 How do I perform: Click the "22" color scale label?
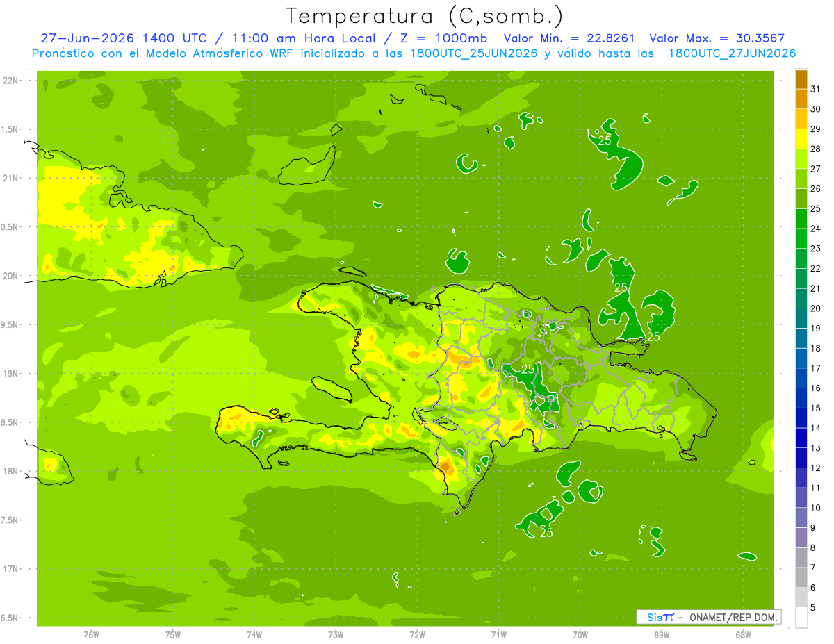[816, 268]
